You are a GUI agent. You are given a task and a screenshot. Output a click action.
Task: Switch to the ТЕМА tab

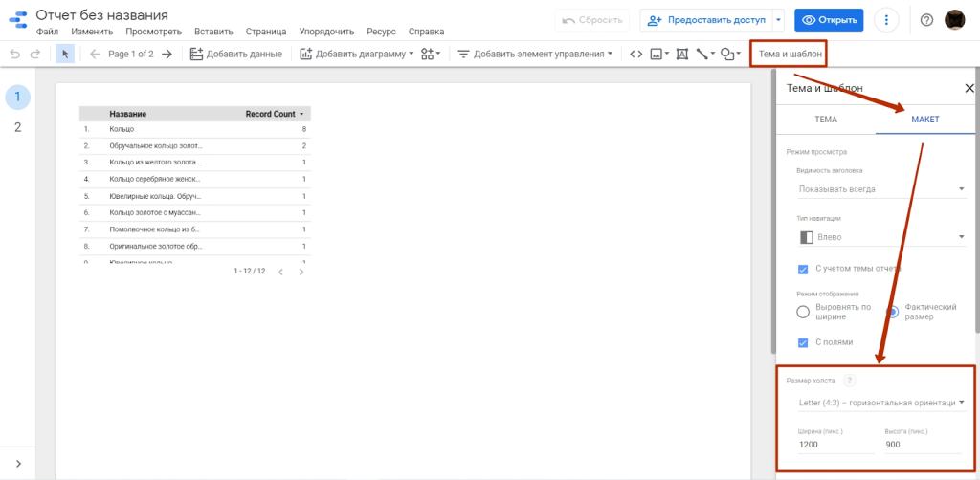(825, 120)
